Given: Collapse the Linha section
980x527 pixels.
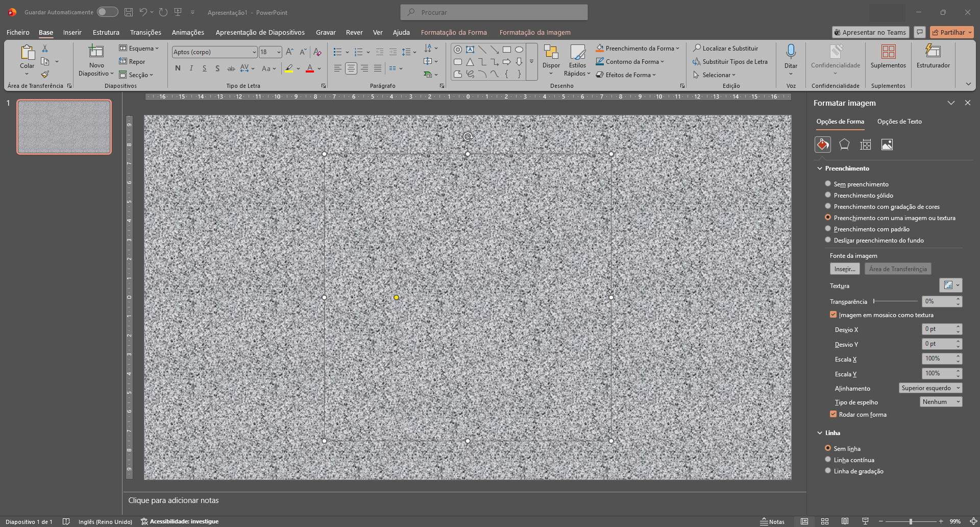Looking at the screenshot, I should point(820,433).
